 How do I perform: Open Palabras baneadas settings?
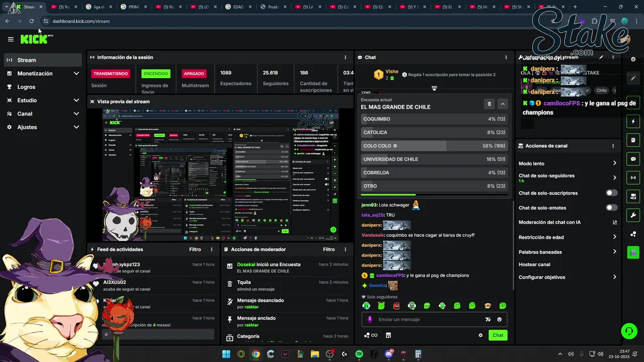[568, 252]
